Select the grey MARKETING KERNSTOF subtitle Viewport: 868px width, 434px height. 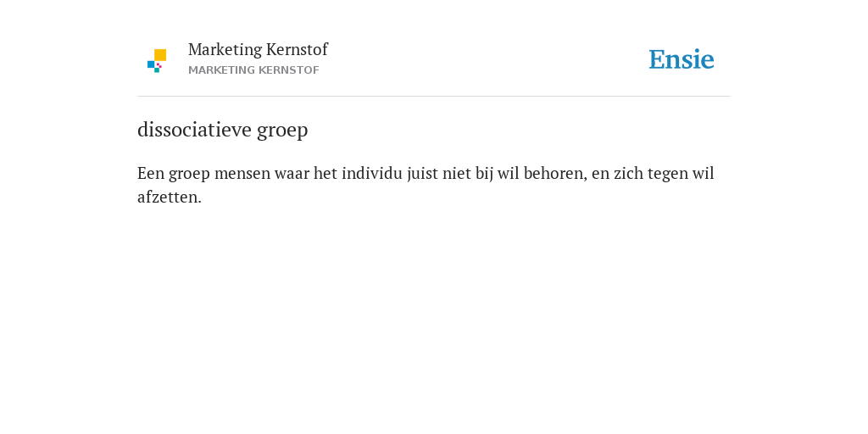tap(253, 70)
